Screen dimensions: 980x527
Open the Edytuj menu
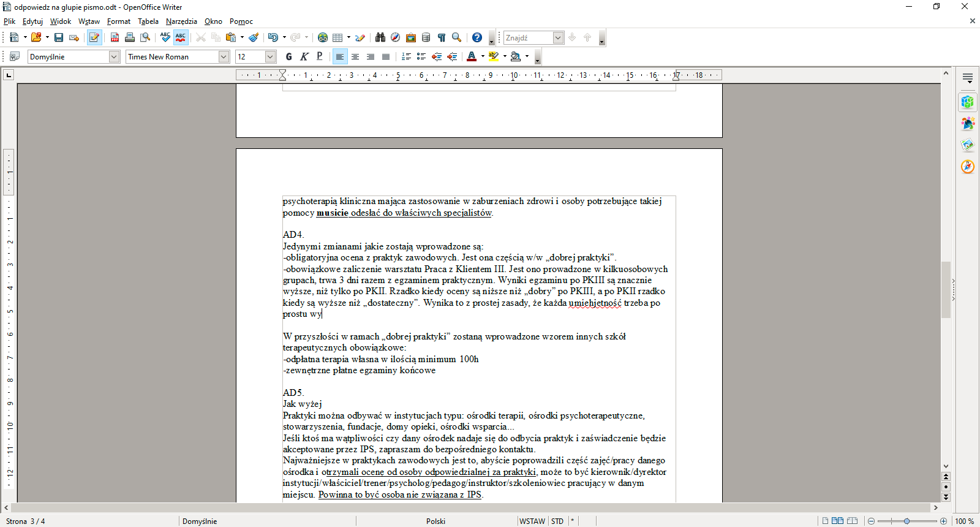(x=32, y=21)
